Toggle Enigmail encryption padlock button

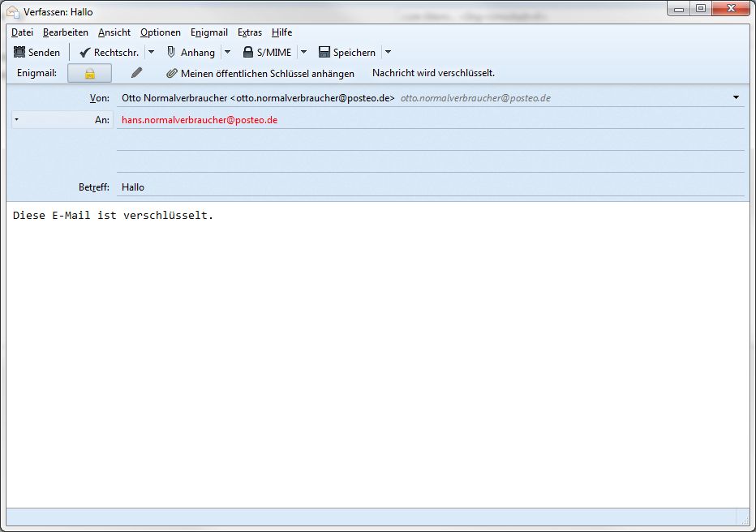click(x=89, y=73)
